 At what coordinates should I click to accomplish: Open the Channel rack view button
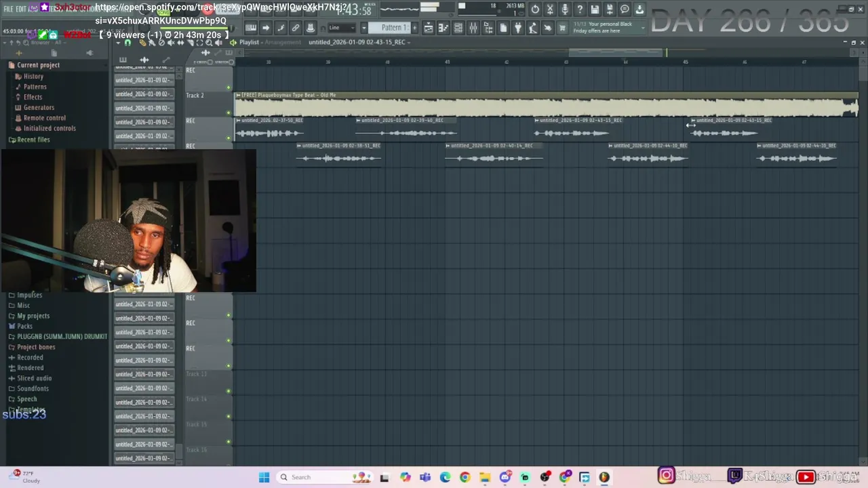pyautogui.click(x=458, y=28)
